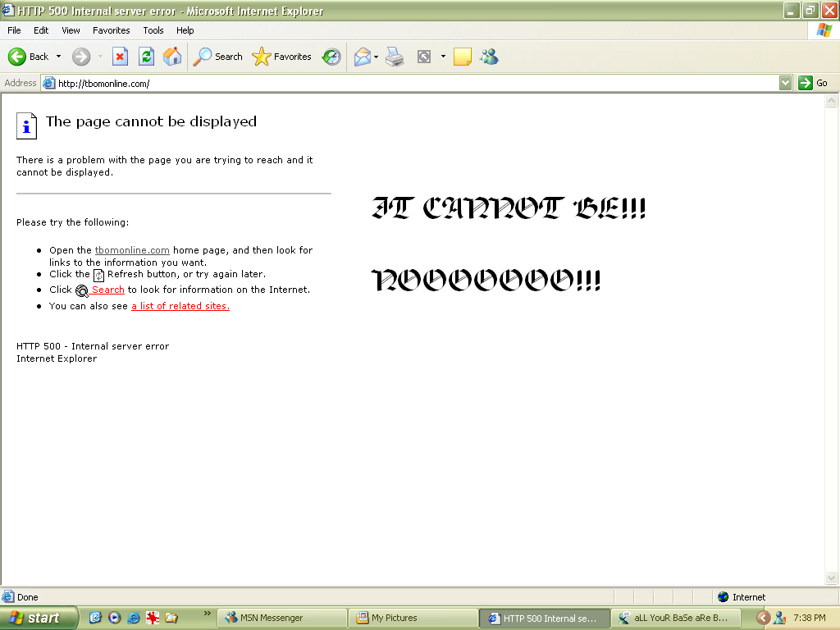Expand quick launch overflow chevron
The width and height of the screenshot is (840, 630).
pyautogui.click(x=208, y=614)
